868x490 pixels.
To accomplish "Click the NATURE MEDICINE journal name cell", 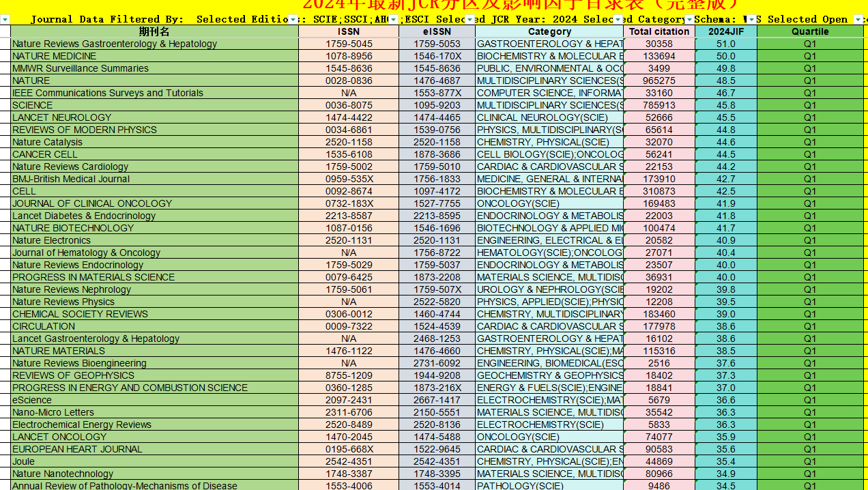I will point(55,56).
